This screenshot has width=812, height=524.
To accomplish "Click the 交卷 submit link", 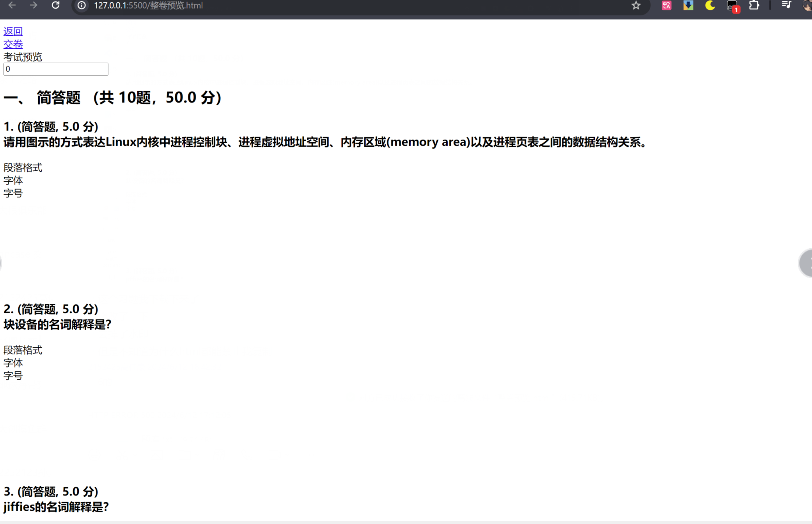I will coord(13,44).
